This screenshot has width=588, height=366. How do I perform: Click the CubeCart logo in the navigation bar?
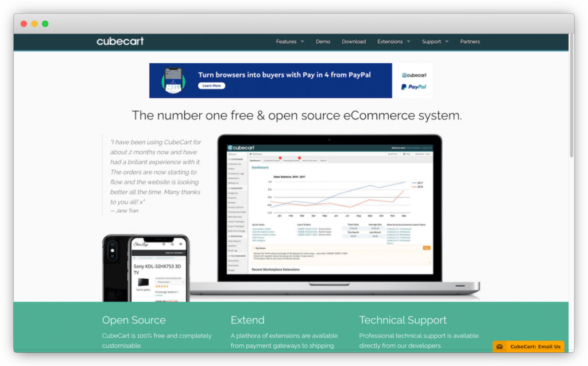click(120, 41)
